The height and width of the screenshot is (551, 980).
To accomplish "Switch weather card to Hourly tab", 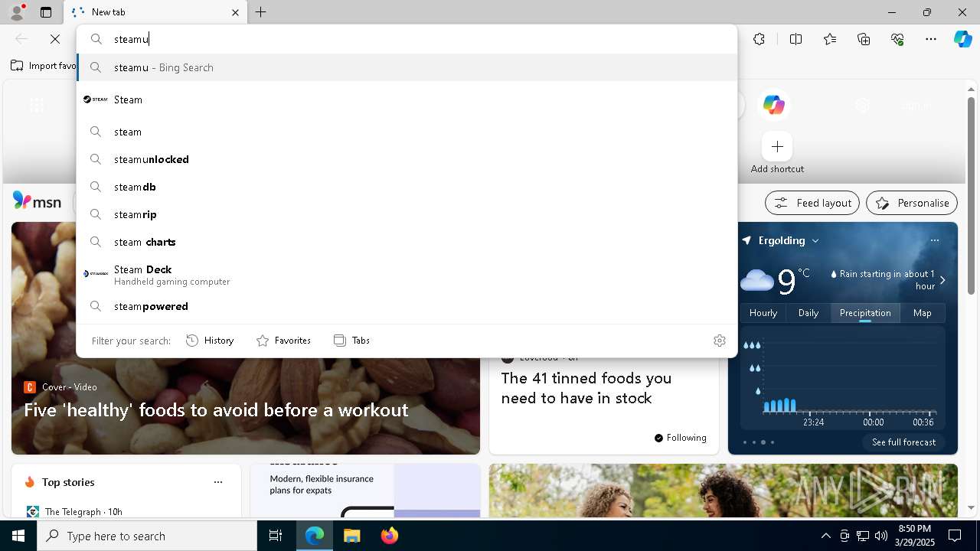I will click(x=763, y=313).
